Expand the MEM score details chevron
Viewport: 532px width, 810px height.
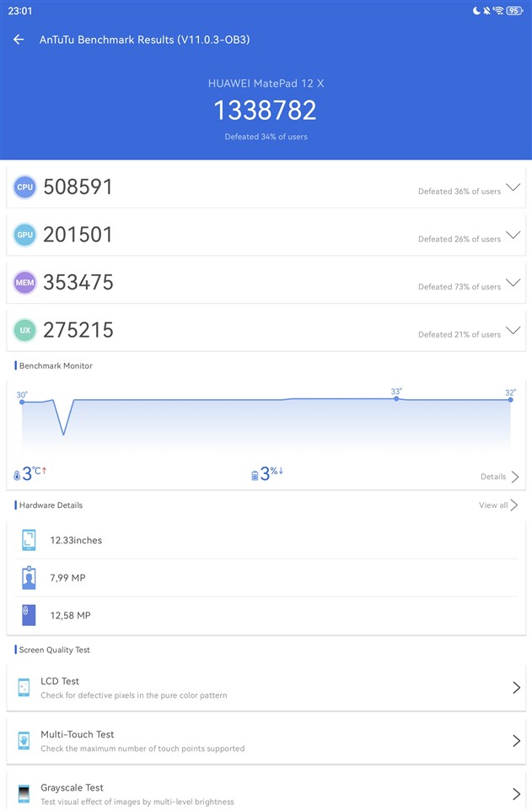(512, 283)
